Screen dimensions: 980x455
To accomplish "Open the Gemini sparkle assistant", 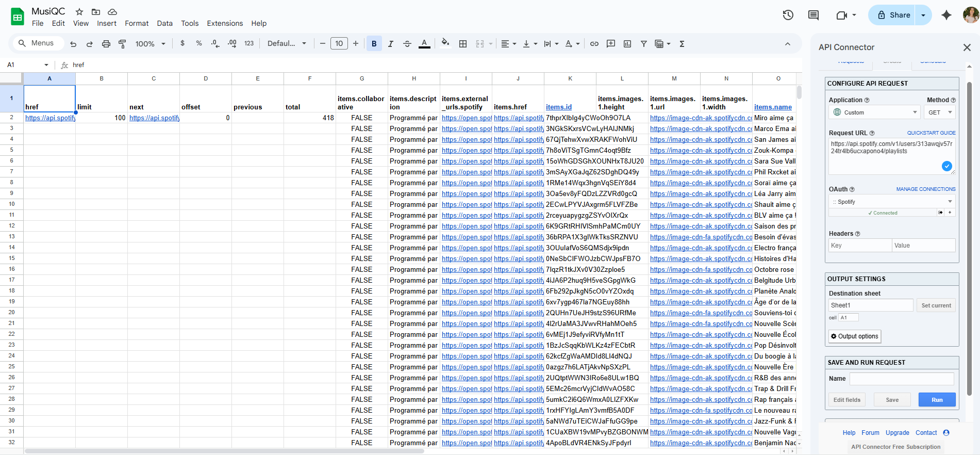I will coord(946,15).
